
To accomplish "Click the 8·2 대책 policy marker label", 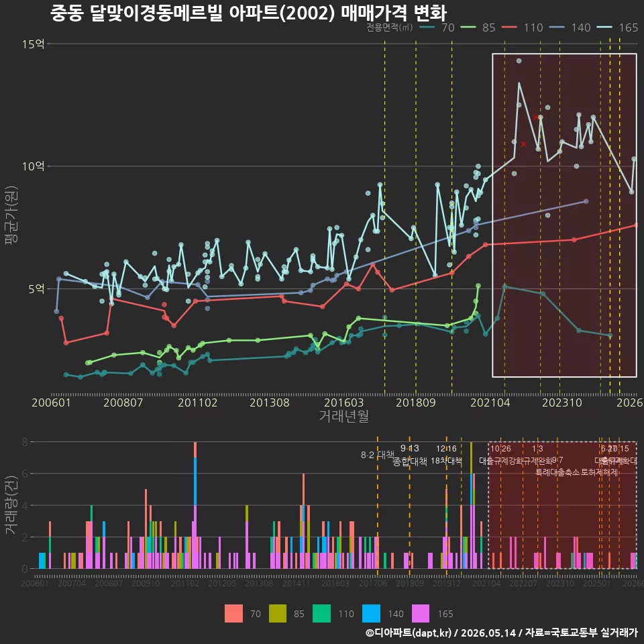I will 378,455.
